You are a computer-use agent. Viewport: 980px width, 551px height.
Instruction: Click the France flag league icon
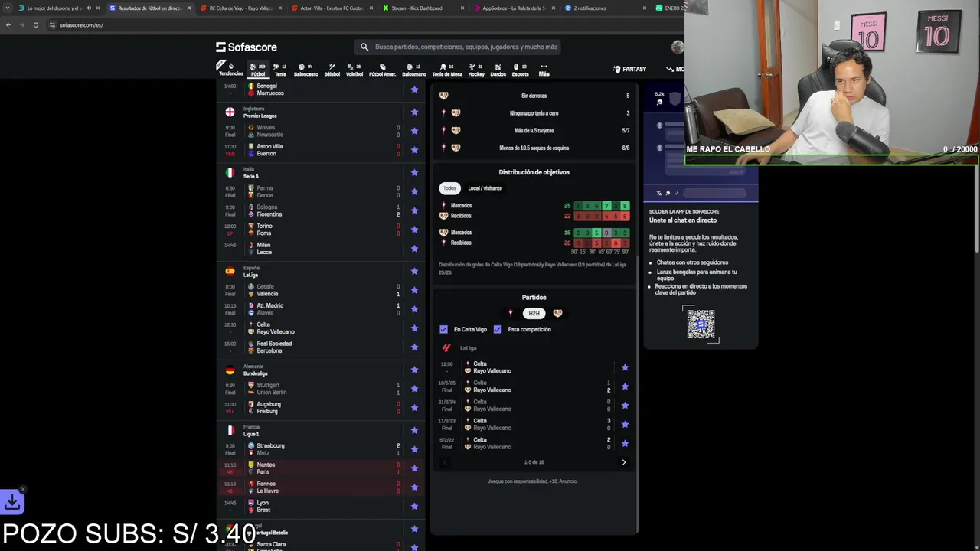tap(230, 430)
